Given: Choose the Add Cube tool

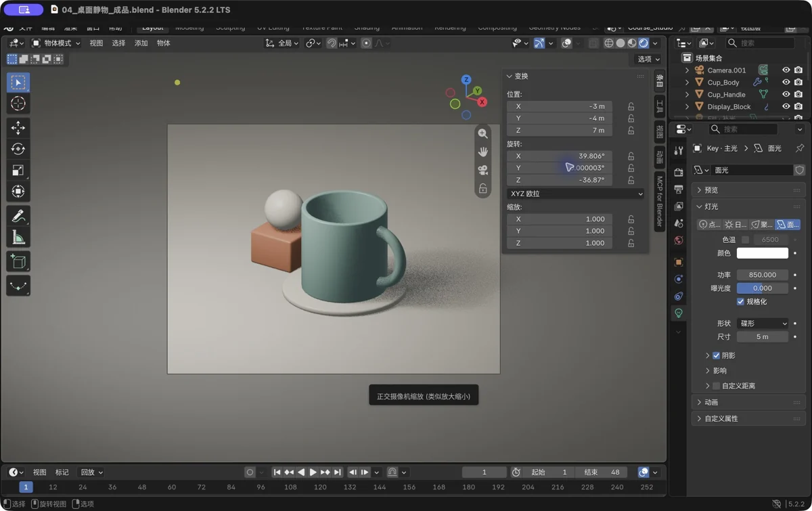Looking at the screenshot, I should pos(18,261).
